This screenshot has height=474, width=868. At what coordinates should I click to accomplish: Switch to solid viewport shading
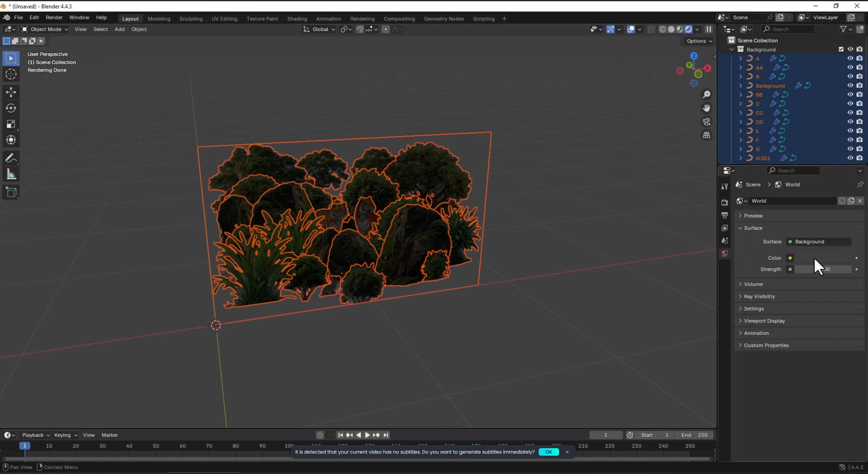tap(671, 29)
